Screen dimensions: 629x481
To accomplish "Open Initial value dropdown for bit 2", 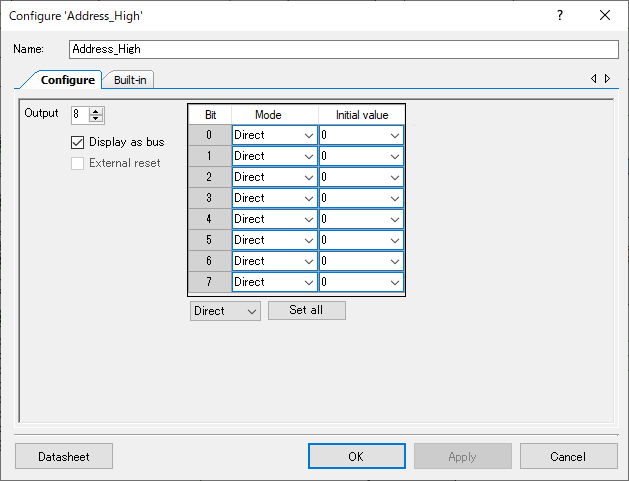I will pos(361,177).
